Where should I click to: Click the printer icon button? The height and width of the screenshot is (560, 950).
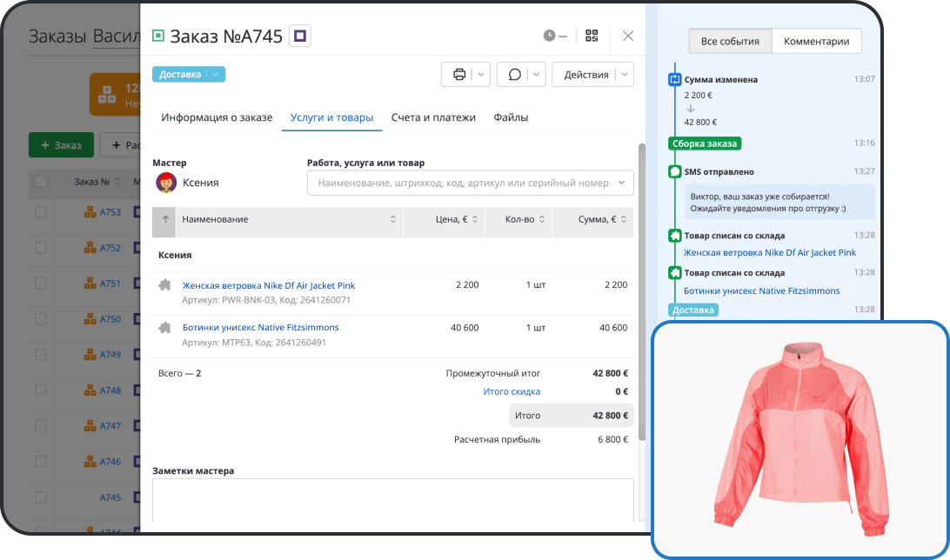tap(459, 75)
